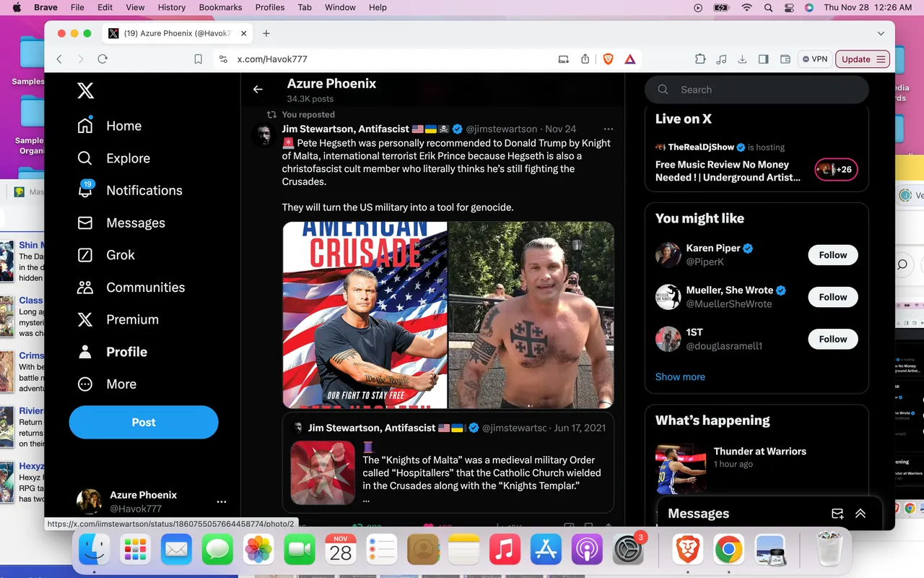Click the blue Post button

pos(144,422)
